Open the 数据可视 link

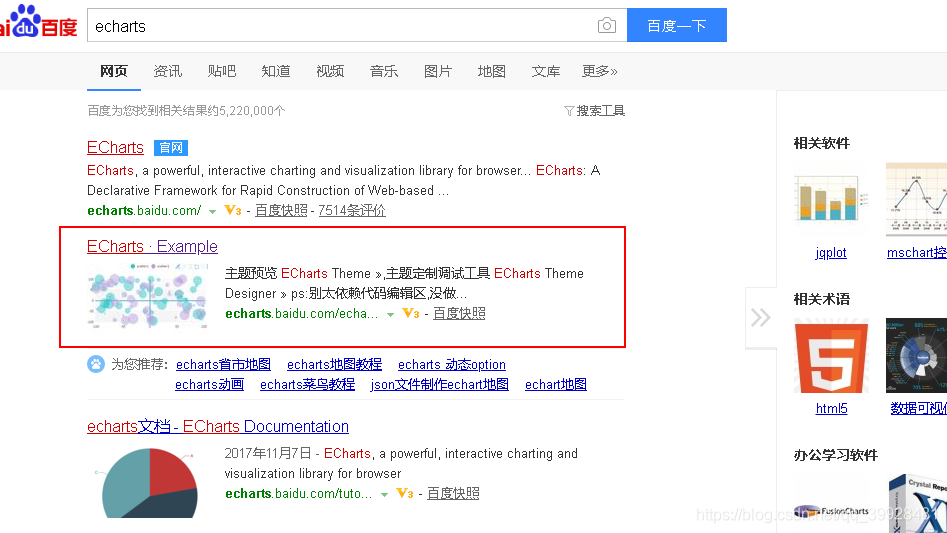pyautogui.click(x=919, y=409)
